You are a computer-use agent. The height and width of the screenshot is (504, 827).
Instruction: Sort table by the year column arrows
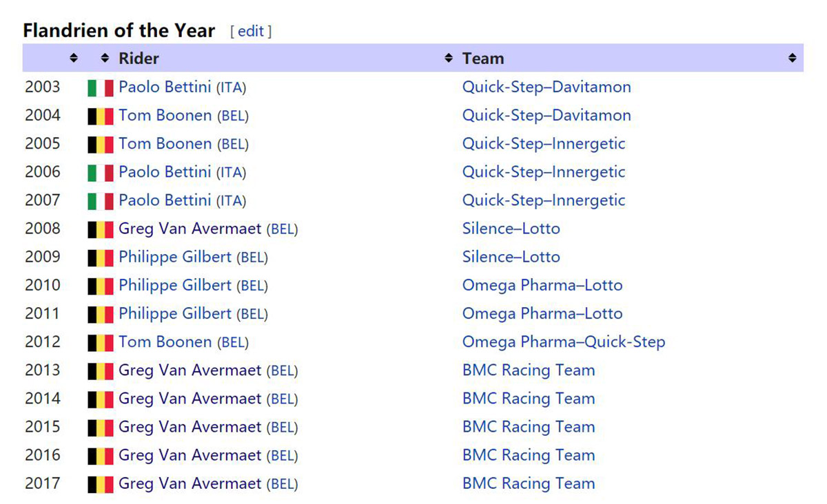point(74,59)
